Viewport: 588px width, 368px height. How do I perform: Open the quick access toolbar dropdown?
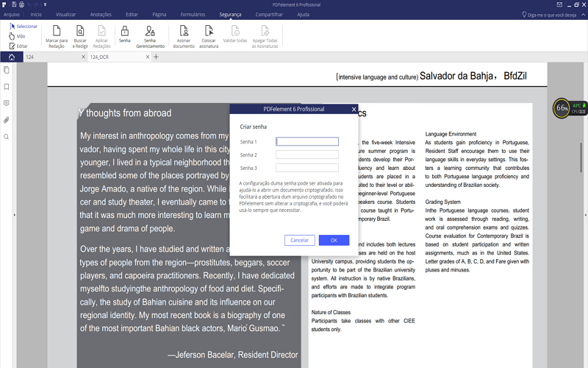(x=46, y=4)
